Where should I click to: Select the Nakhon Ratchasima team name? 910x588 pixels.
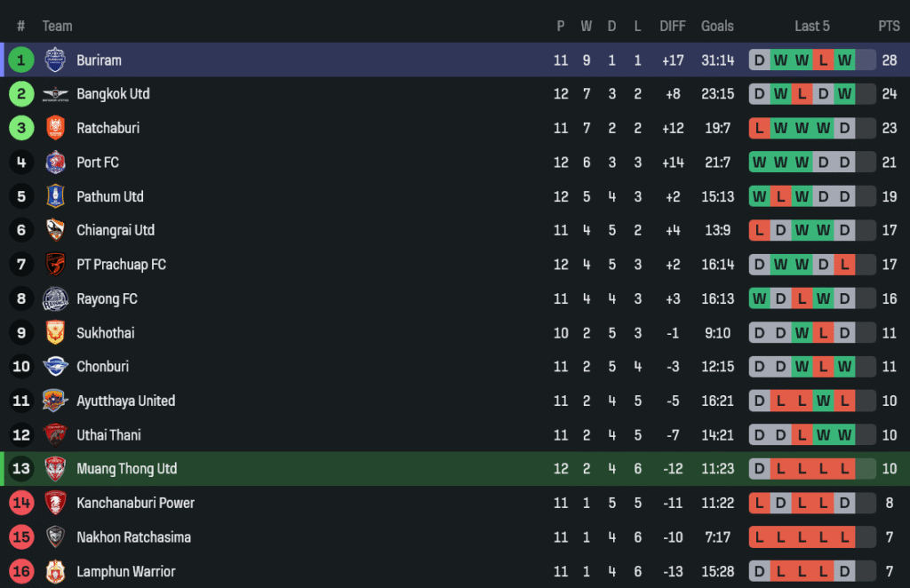[133, 537]
